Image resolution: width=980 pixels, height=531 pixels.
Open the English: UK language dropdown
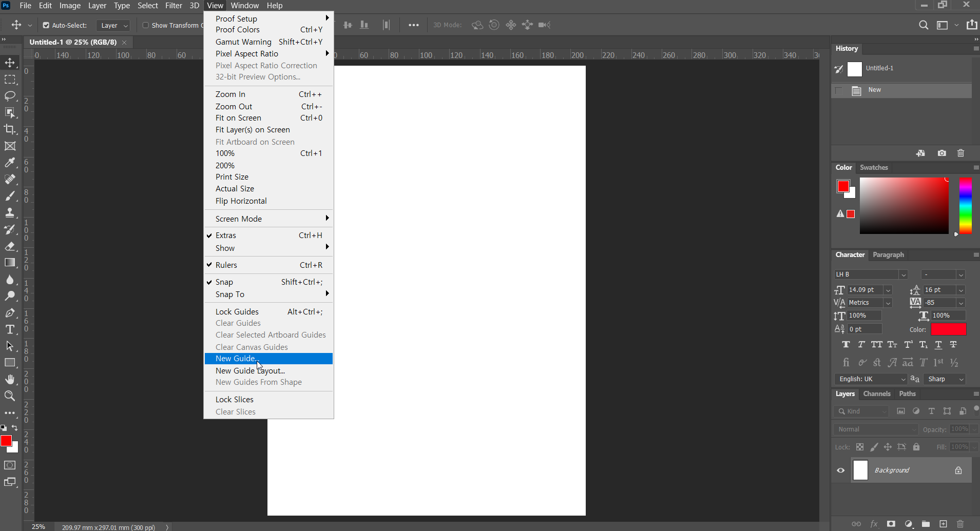click(x=871, y=379)
